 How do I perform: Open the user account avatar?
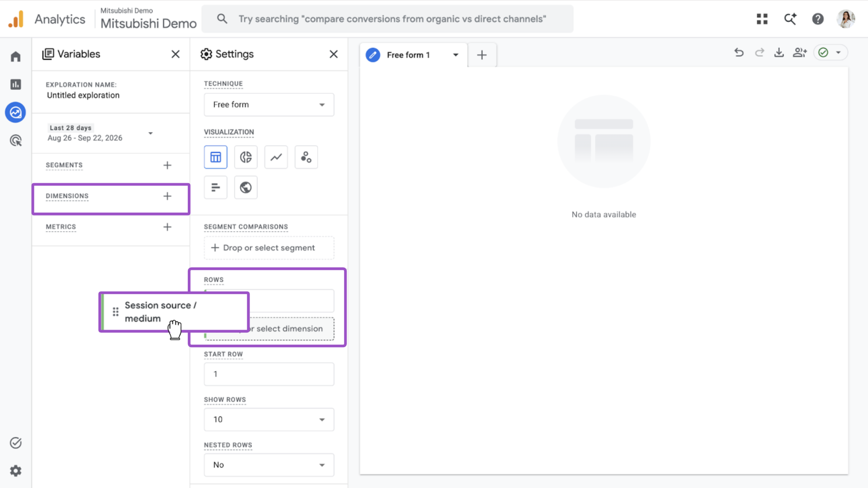[846, 19]
